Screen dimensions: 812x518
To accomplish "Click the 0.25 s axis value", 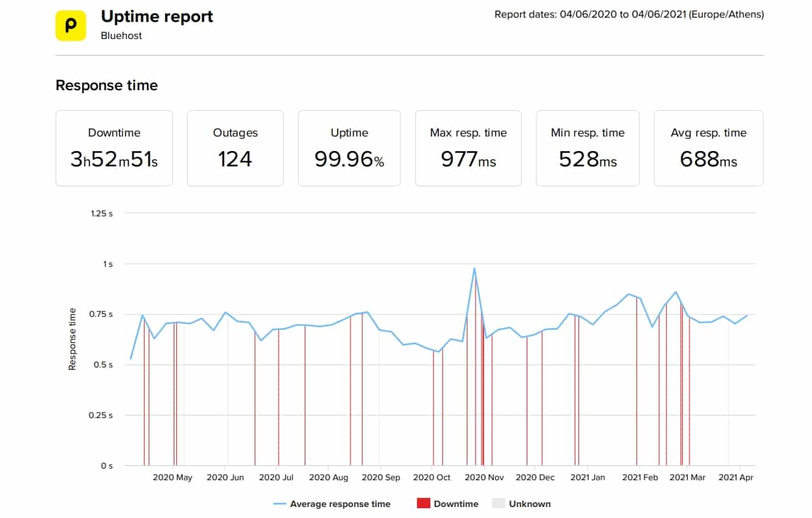I will pyautogui.click(x=102, y=415).
